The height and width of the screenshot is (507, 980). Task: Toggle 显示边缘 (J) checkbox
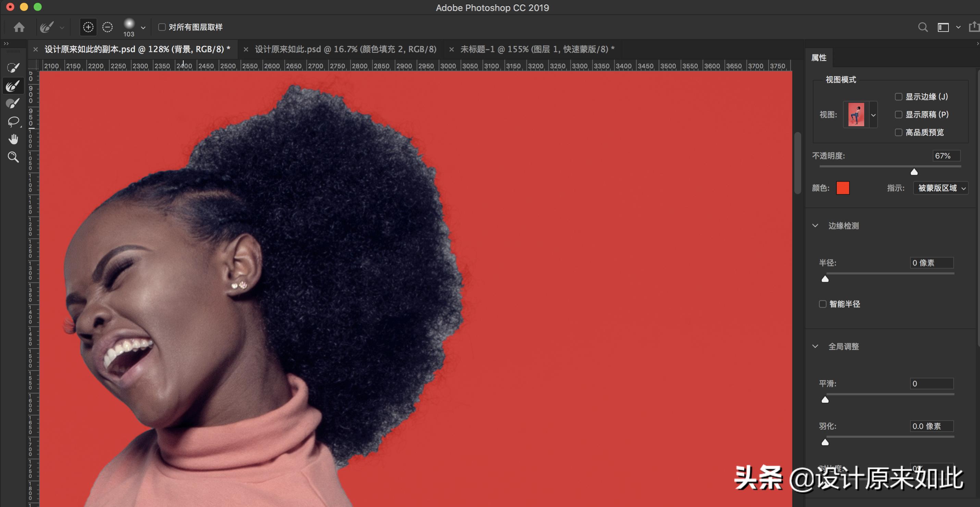(898, 97)
